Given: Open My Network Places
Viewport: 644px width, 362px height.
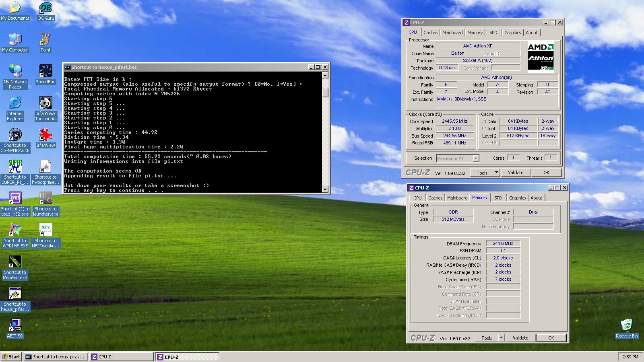Looking at the screenshot, I should [x=15, y=77].
